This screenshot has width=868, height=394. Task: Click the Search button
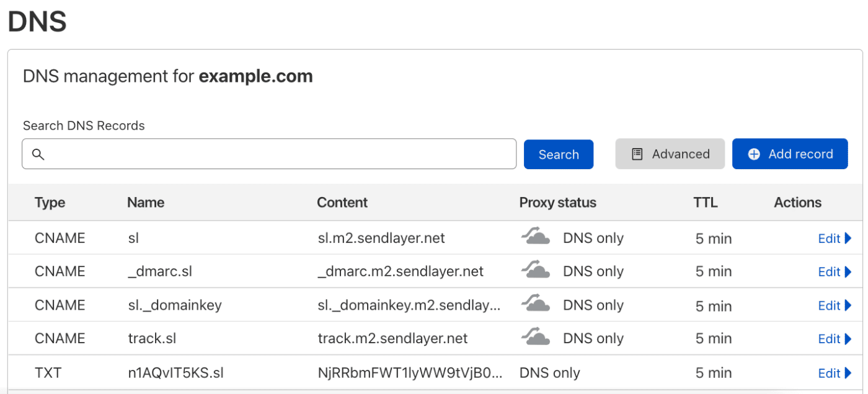click(558, 154)
